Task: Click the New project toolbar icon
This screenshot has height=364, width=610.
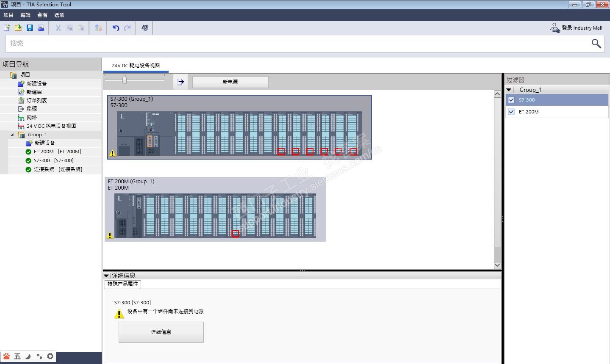Action: 7,28
